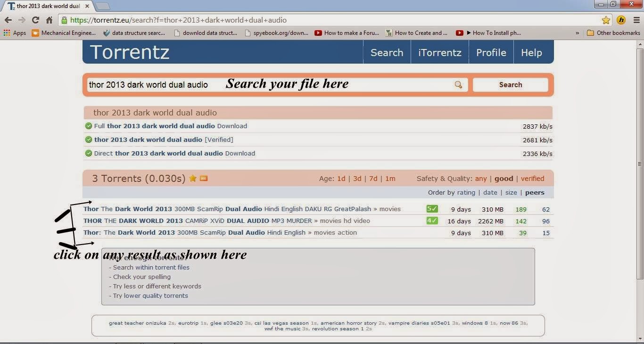
Task: Open recent search 'revolution season 1'
Action: click(338, 329)
